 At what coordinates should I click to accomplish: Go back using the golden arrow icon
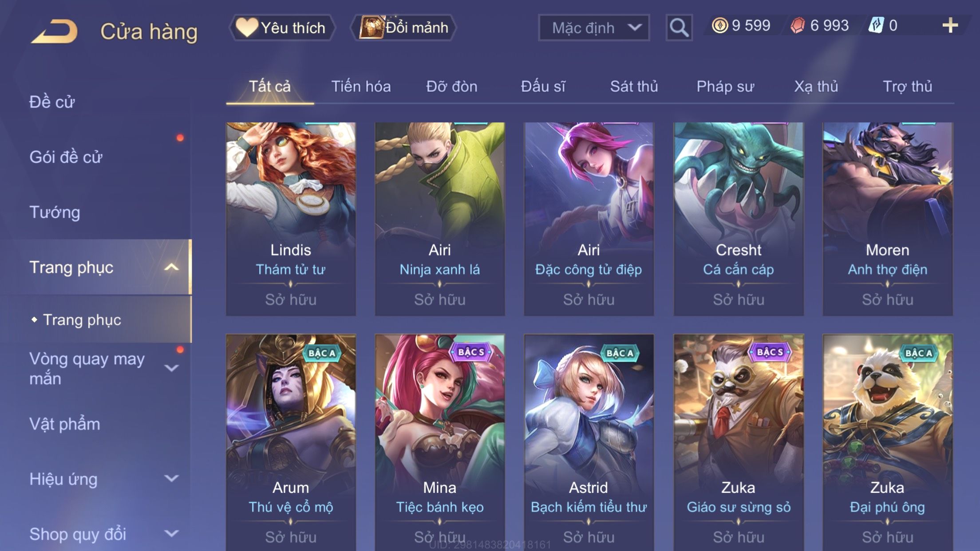tap(54, 31)
